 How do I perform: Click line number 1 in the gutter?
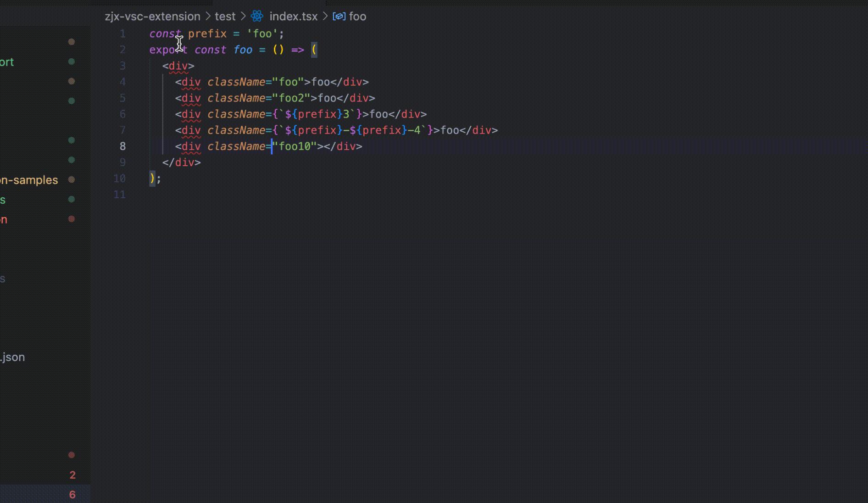[x=122, y=33]
